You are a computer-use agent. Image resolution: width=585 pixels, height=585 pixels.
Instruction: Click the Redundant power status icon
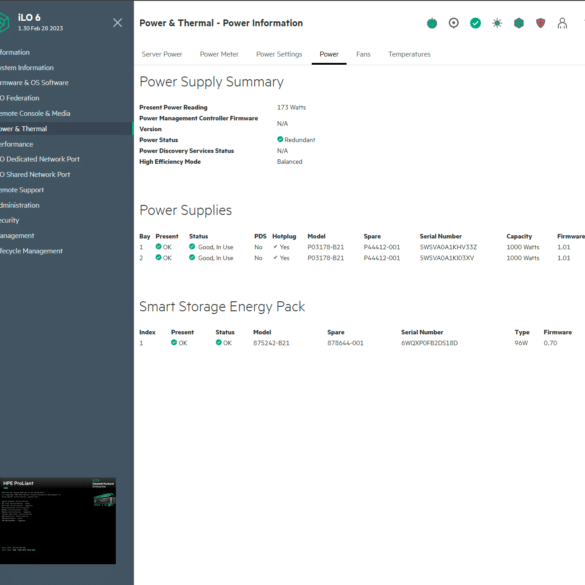[x=280, y=139]
